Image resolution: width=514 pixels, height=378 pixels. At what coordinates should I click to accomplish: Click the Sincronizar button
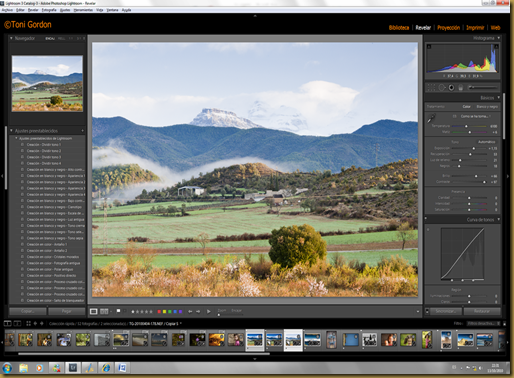click(x=446, y=311)
